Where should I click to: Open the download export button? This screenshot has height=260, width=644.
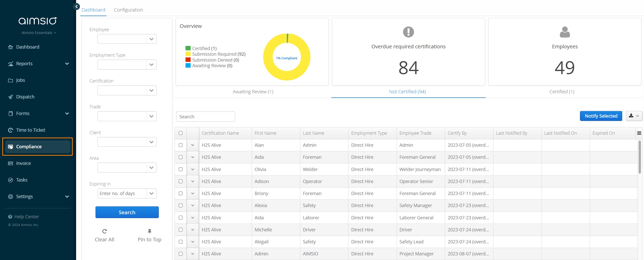(634, 116)
